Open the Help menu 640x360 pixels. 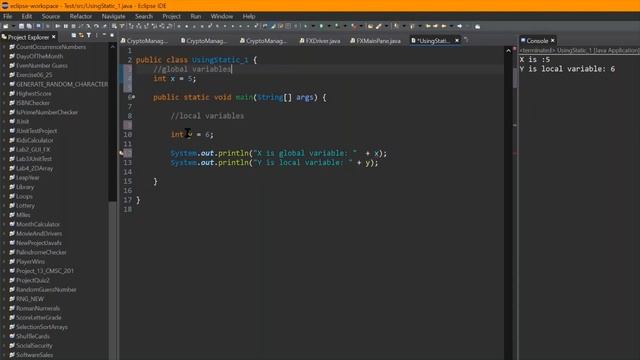pos(249,16)
